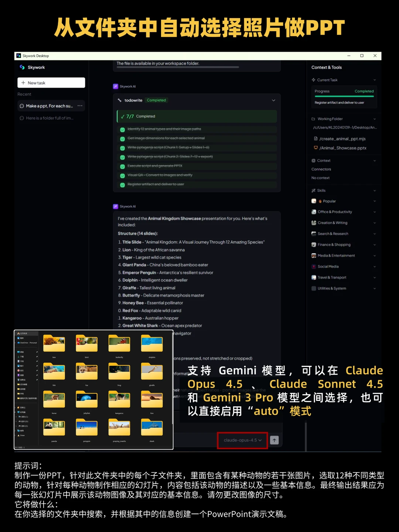The image size is (399, 532).
Task: Open the 'bee' folder in File Explorer
Action: [x=54, y=344]
